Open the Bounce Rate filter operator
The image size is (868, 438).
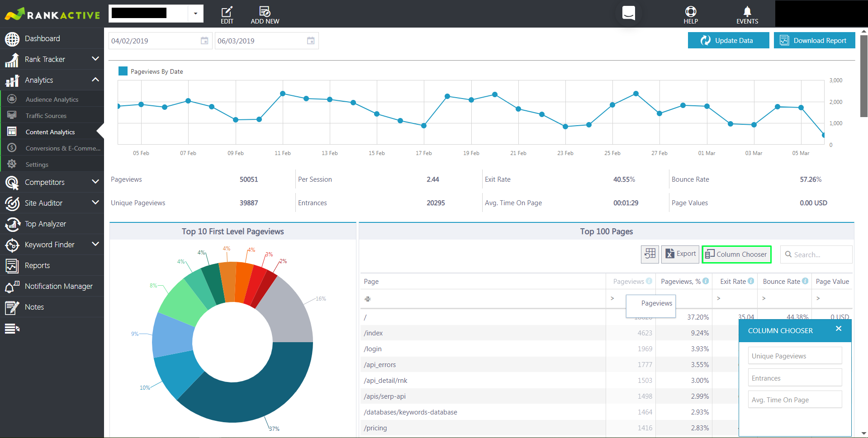[764, 298]
